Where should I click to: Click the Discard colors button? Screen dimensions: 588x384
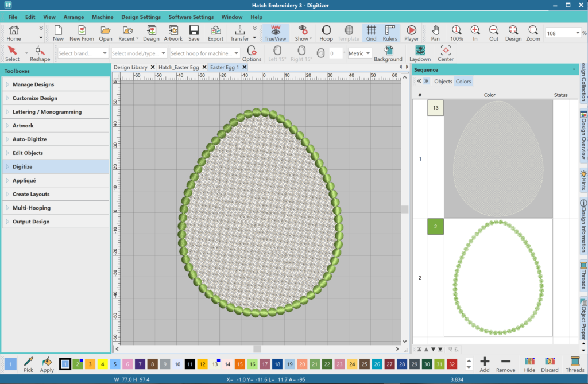tap(550, 365)
